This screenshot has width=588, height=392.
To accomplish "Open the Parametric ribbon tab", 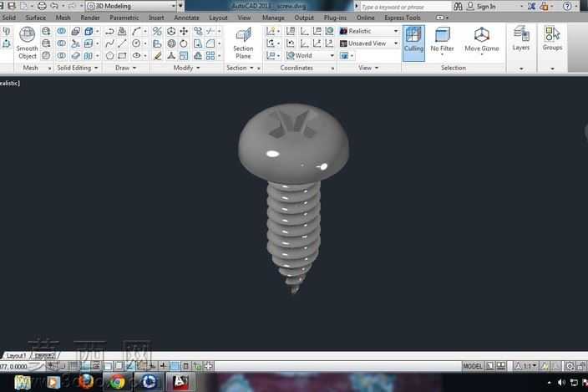I will [x=124, y=18].
